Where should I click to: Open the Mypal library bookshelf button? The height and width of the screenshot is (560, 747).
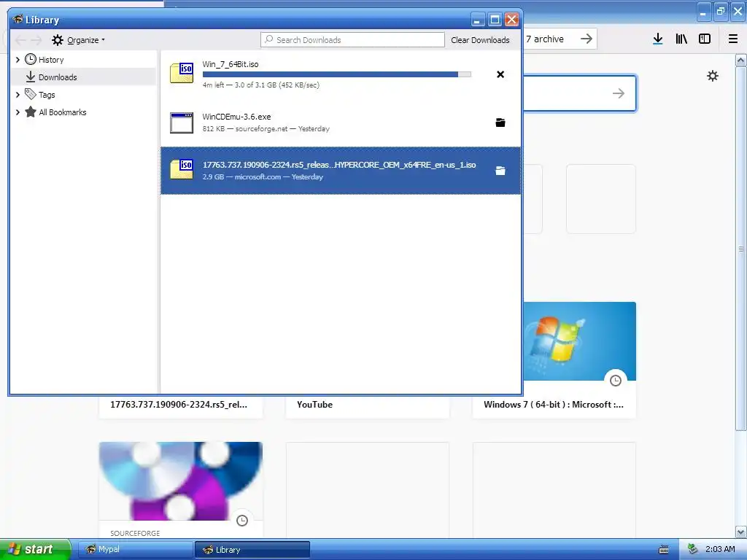681,39
